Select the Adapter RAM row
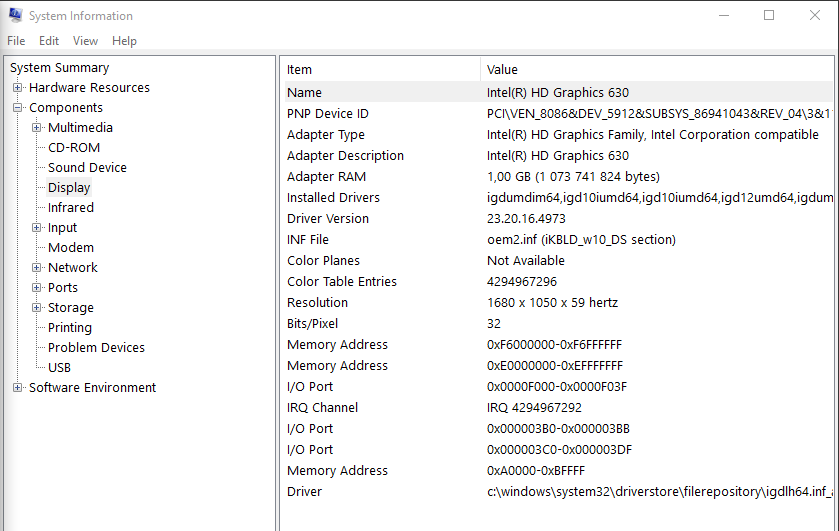 point(557,177)
